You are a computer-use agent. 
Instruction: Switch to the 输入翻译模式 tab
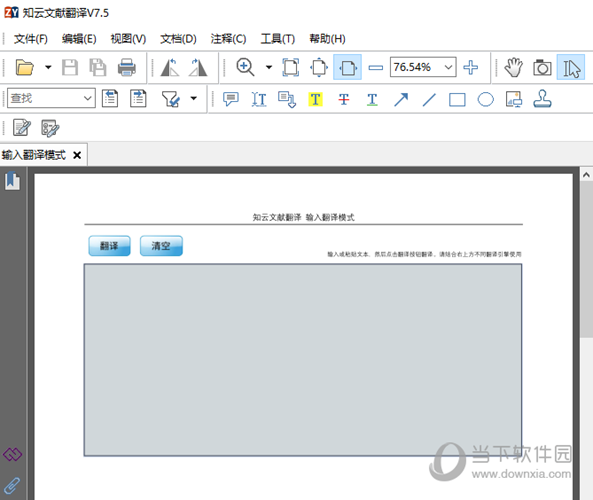tap(34, 155)
